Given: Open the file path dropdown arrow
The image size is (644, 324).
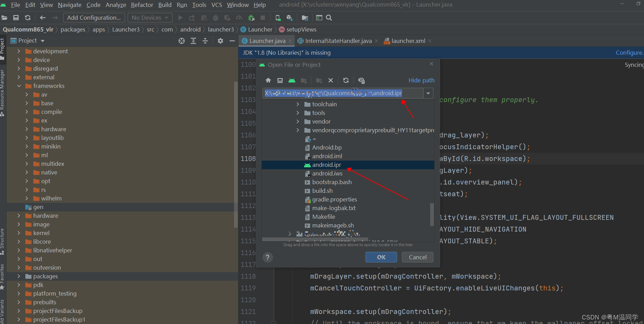Looking at the screenshot, I should click(428, 93).
